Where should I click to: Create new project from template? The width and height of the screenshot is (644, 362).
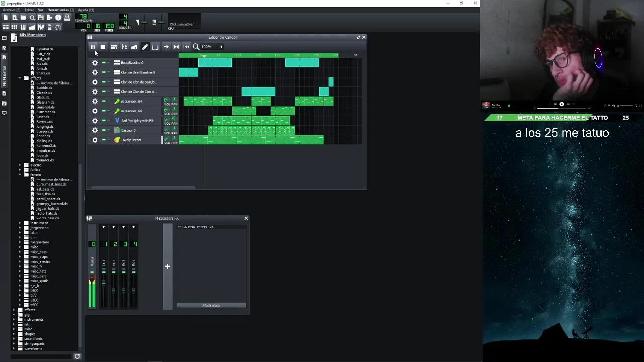(x=15, y=18)
